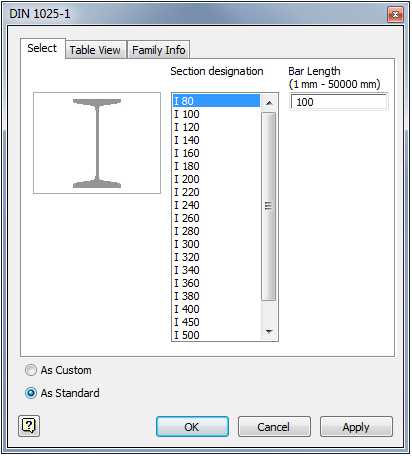
Task: Click the Apply button
Action: coord(356,427)
